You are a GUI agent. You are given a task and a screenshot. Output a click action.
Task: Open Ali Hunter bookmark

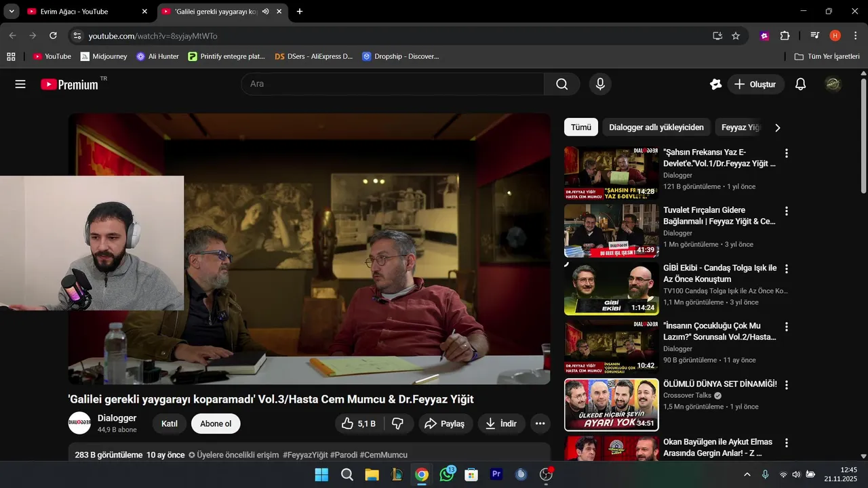point(157,56)
